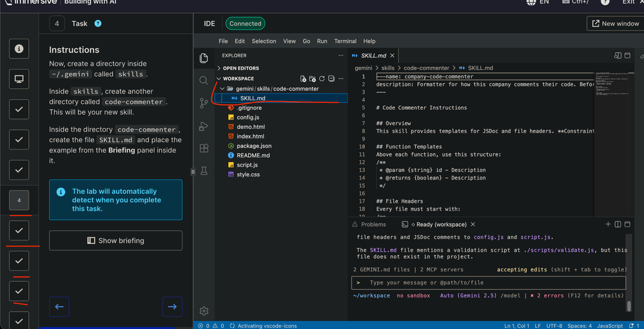Open Run and Debug view
644x329 pixels.
(x=204, y=126)
